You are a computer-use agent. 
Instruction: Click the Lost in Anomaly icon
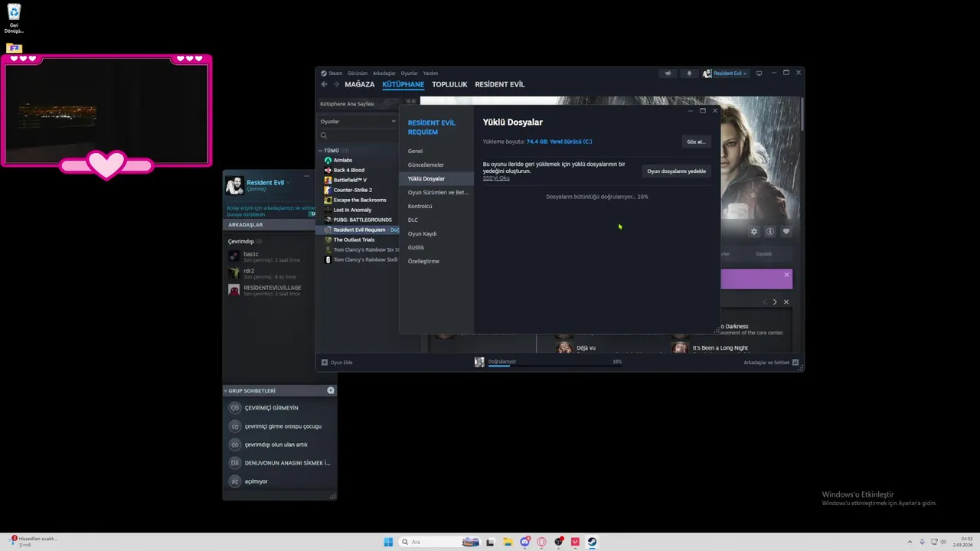(x=328, y=210)
